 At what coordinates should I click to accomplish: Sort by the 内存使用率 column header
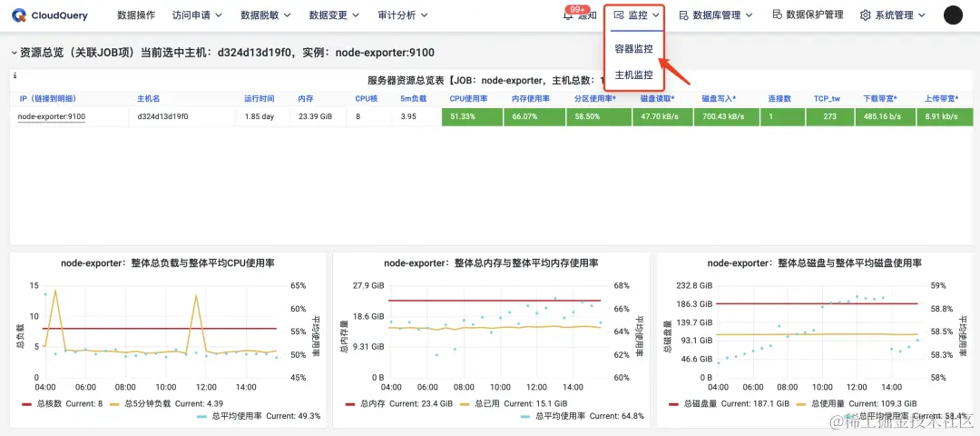point(531,99)
